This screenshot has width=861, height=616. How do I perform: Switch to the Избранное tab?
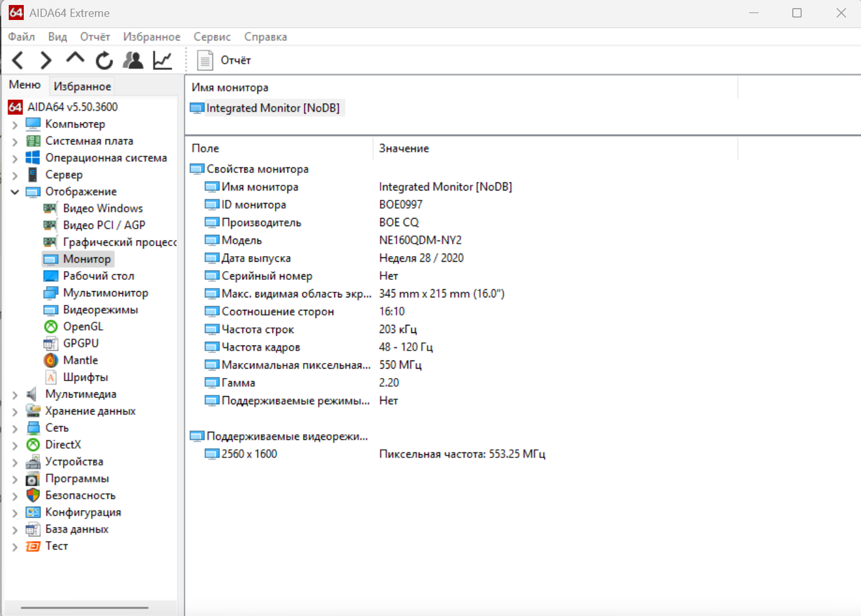(82, 86)
